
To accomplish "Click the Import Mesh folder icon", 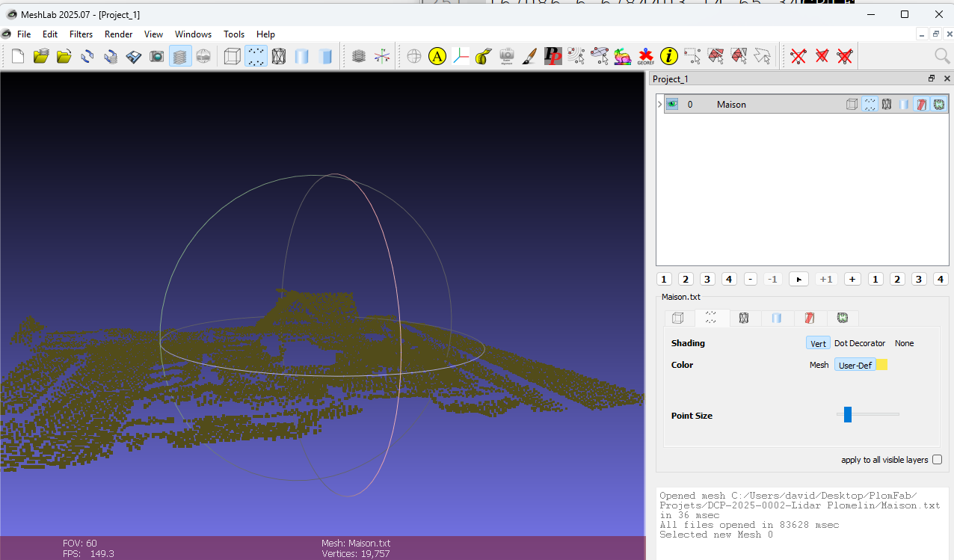I will [x=64, y=56].
